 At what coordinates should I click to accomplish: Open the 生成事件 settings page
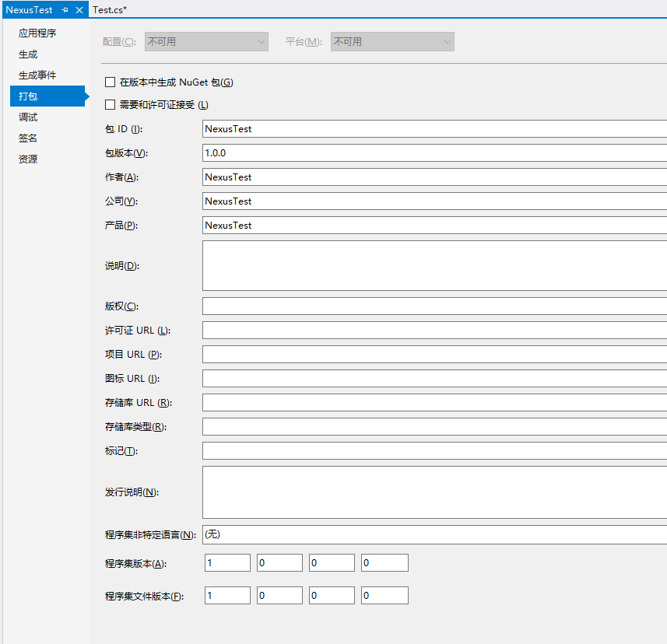click(37, 75)
